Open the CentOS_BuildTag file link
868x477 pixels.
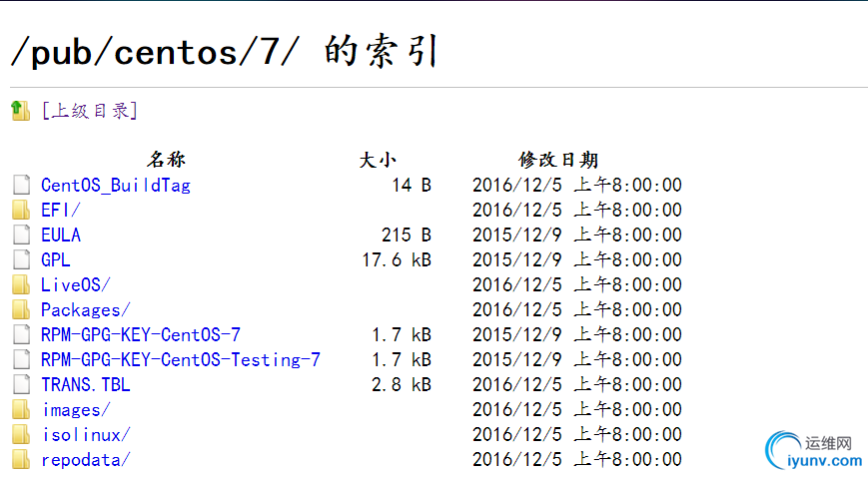point(116,186)
